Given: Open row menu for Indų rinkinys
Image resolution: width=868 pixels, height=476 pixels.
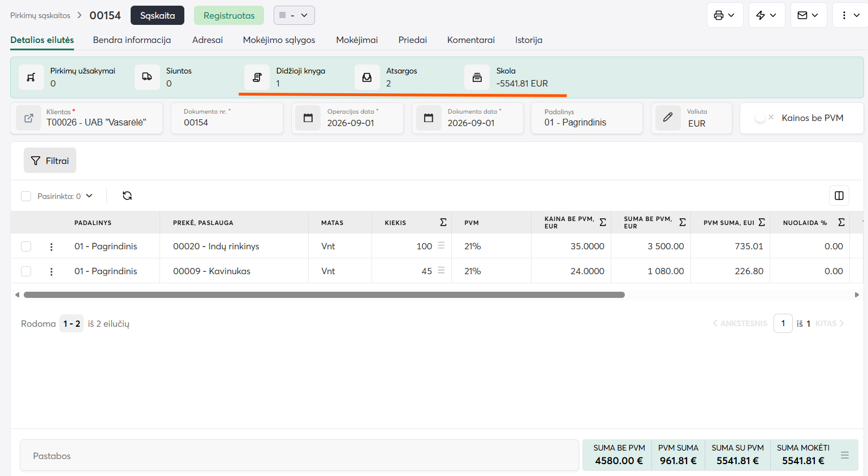Looking at the screenshot, I should [x=51, y=246].
